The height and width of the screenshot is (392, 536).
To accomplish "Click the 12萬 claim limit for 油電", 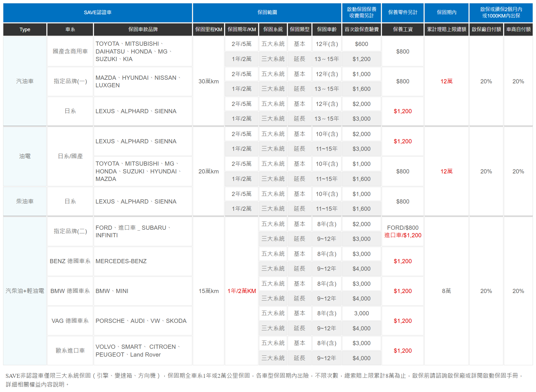I will pos(446,171).
